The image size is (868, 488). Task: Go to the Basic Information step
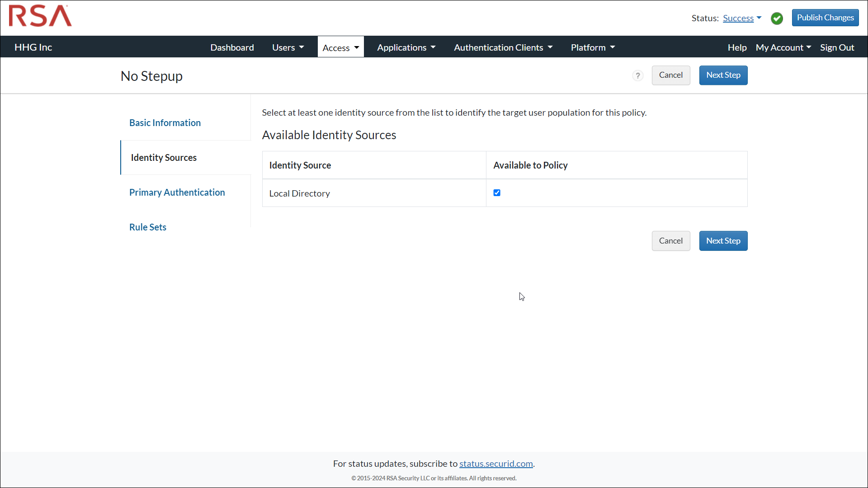pos(165,122)
